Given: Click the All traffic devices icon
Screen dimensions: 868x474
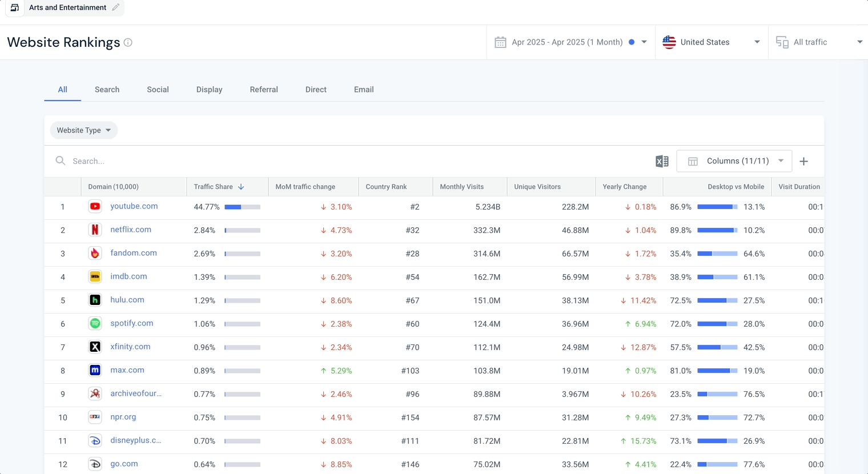Looking at the screenshot, I should click(782, 42).
